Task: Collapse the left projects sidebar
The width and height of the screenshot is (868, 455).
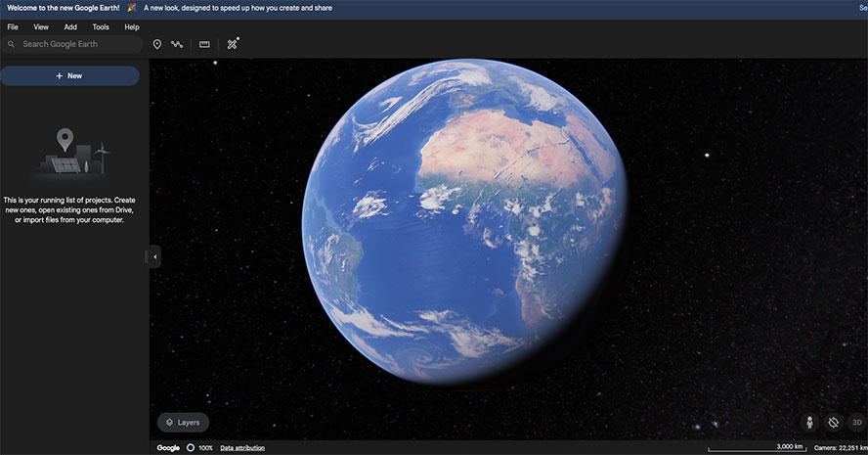Action: (x=154, y=256)
